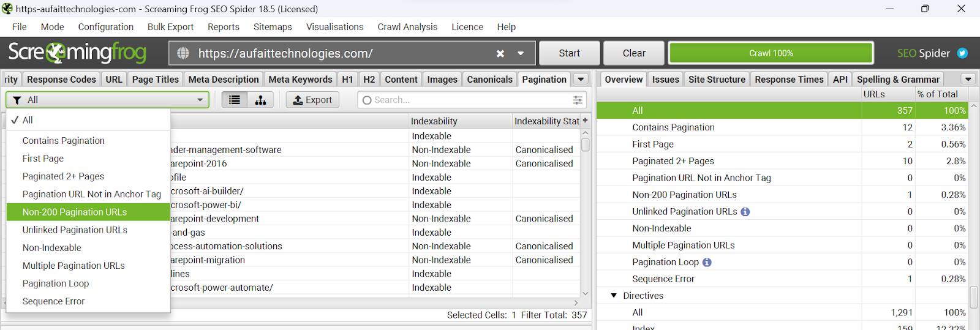This screenshot has width=980, height=330.
Task: Open the Reports menu
Action: coord(224,27)
